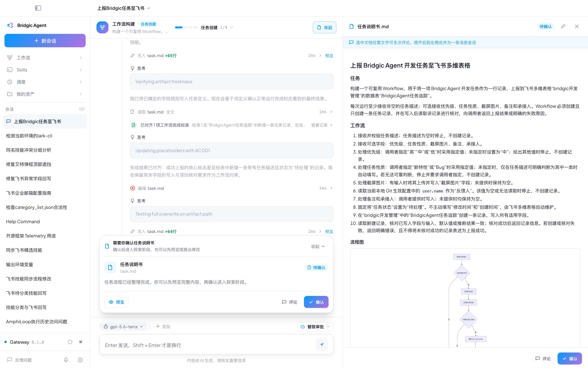The width and height of the screenshot is (588, 369).
Task: Open the Skills sidebar section
Action: pos(45,70)
